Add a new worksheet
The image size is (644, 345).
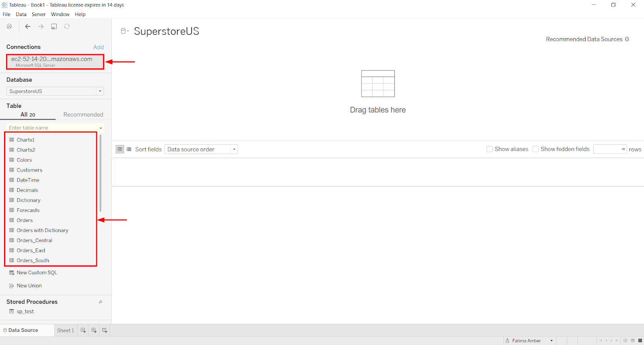83,330
